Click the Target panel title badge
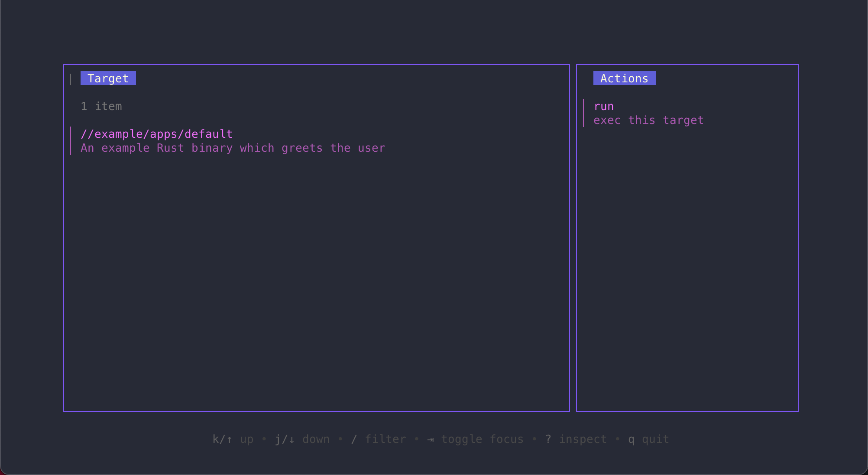The image size is (868, 475). tap(108, 78)
